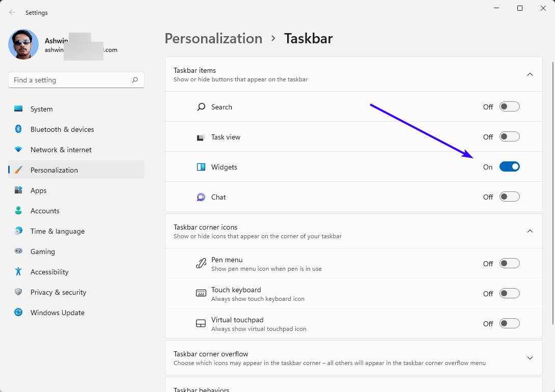Click the Network & internet wifi icon
The height and width of the screenshot is (392, 555).
[x=18, y=150]
